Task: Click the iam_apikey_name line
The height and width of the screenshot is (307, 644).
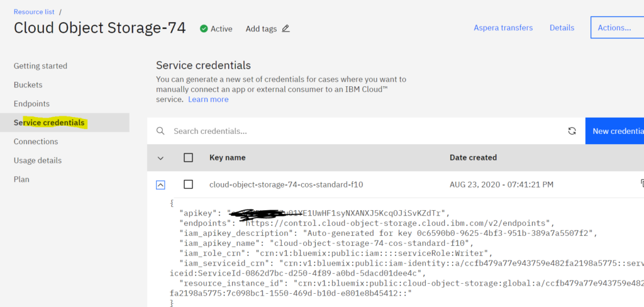Action: (x=326, y=243)
